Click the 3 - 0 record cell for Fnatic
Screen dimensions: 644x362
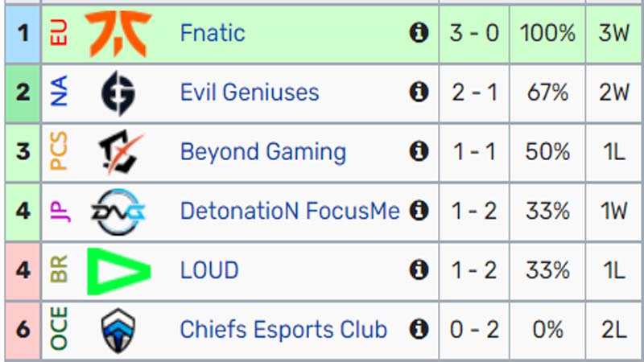tap(474, 33)
